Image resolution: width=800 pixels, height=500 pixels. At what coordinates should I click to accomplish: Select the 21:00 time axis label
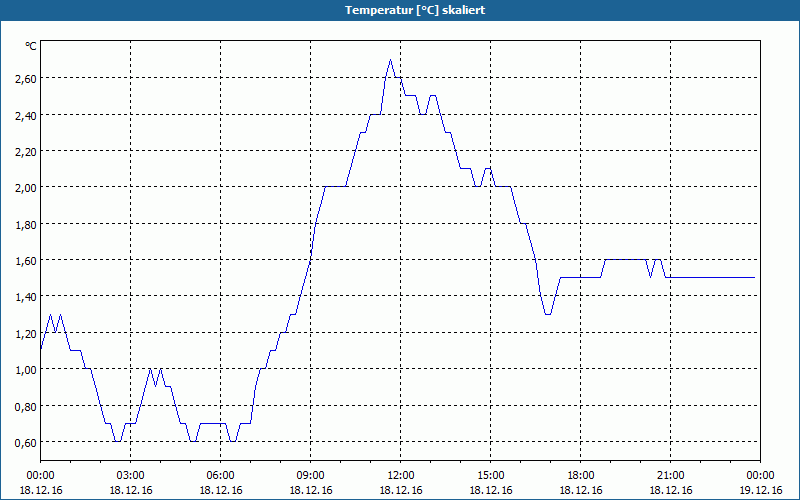click(x=671, y=476)
